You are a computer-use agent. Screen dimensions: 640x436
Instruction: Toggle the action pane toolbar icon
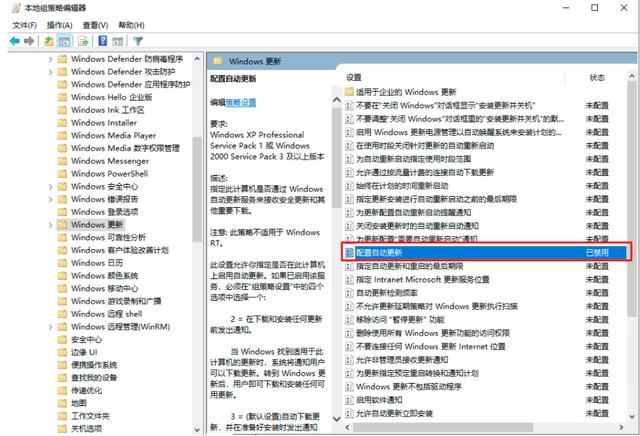point(118,41)
